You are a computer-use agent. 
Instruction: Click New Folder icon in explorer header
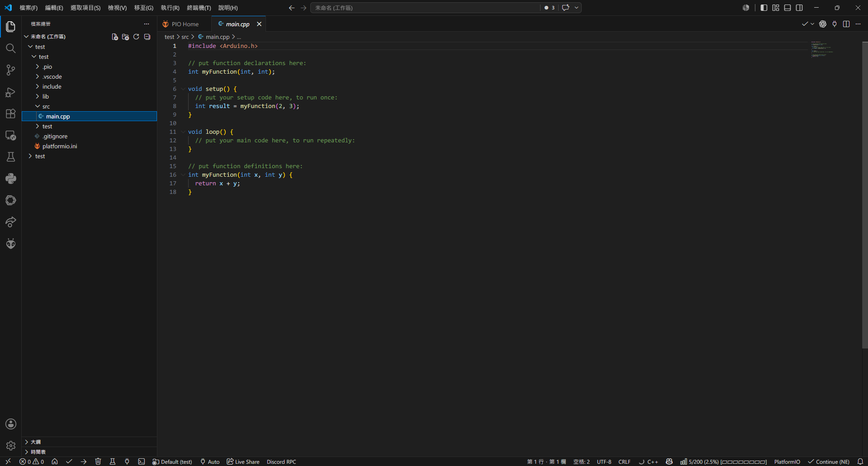126,37
